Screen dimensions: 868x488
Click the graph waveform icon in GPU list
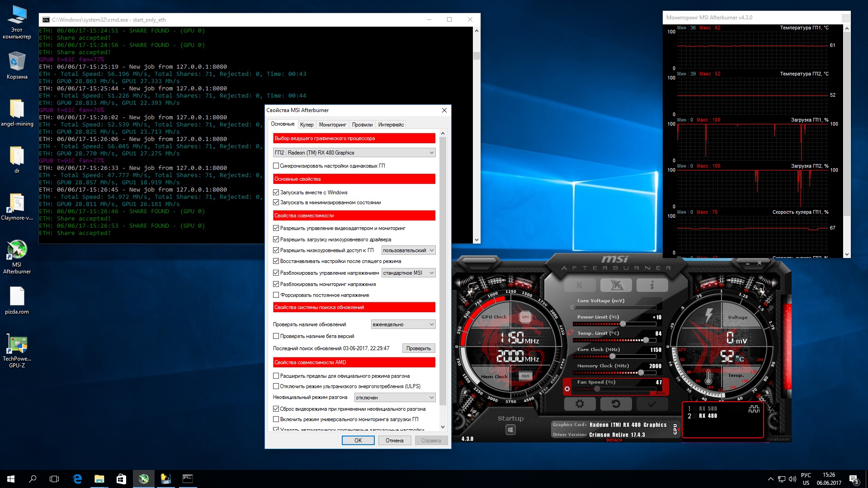[x=754, y=409]
